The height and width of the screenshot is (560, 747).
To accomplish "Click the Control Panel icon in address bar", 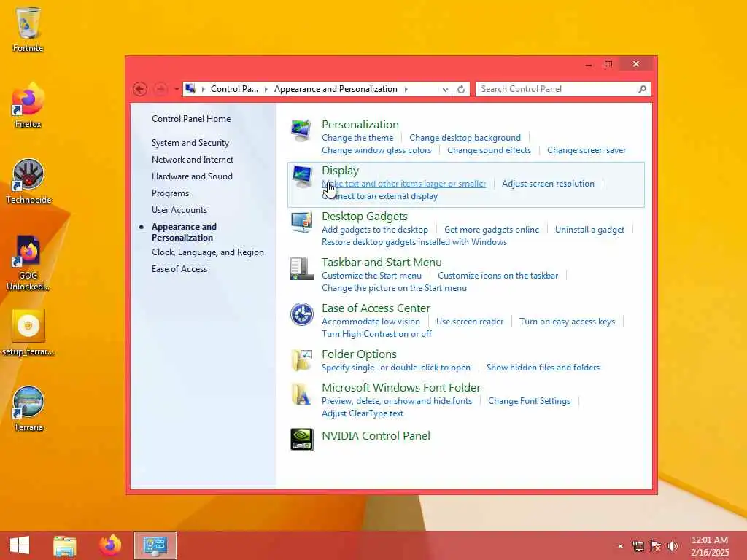I will tap(190, 88).
